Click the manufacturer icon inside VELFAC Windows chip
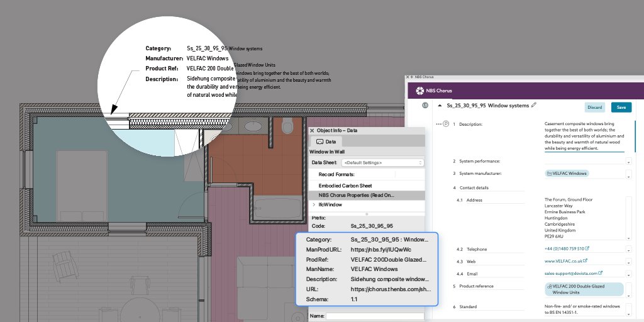644x322 pixels. tap(550, 174)
